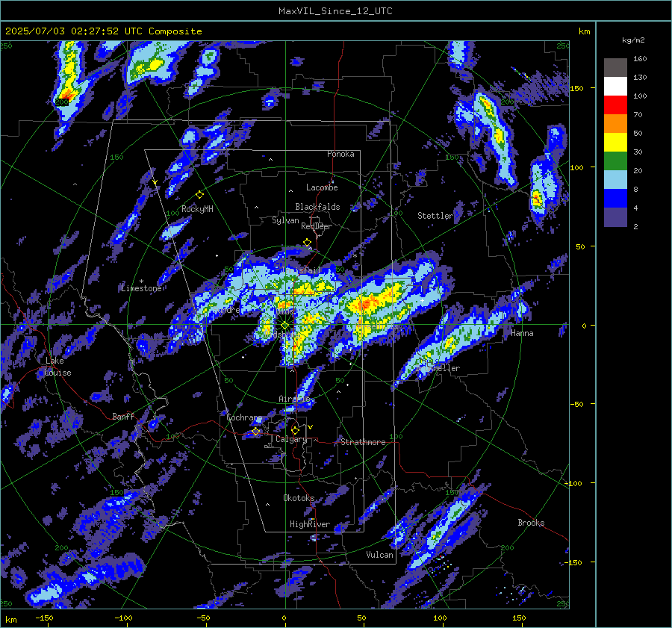Click the Hanna city label
Screen dimensions: 672x628
(x=522, y=333)
